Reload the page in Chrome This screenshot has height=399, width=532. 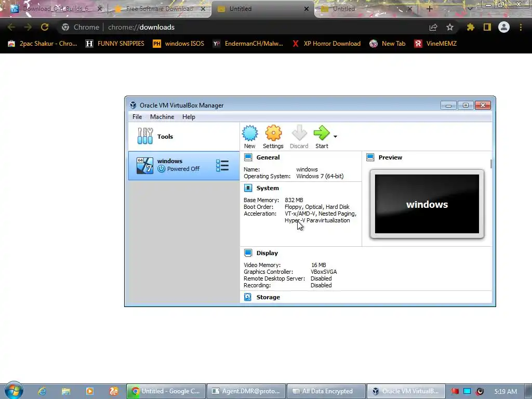(45, 27)
